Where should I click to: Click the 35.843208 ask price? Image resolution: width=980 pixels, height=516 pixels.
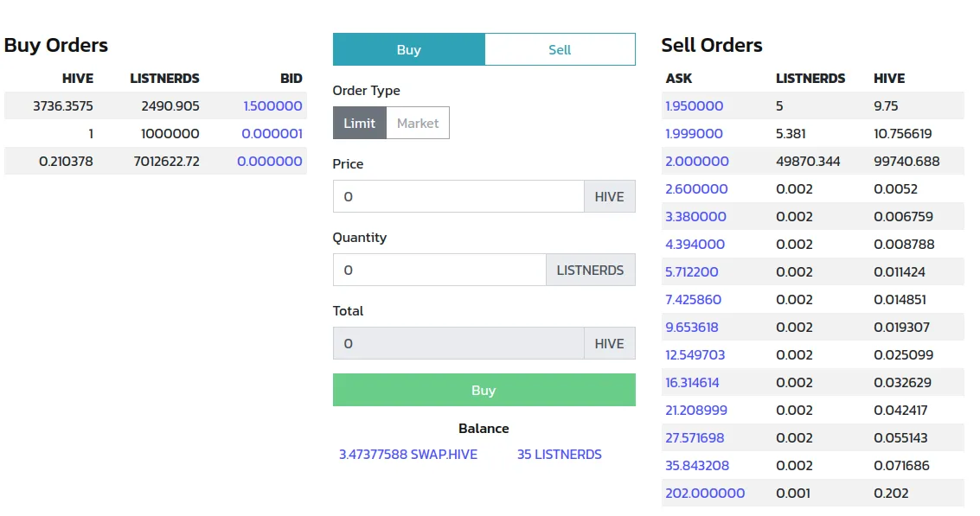[x=697, y=466]
